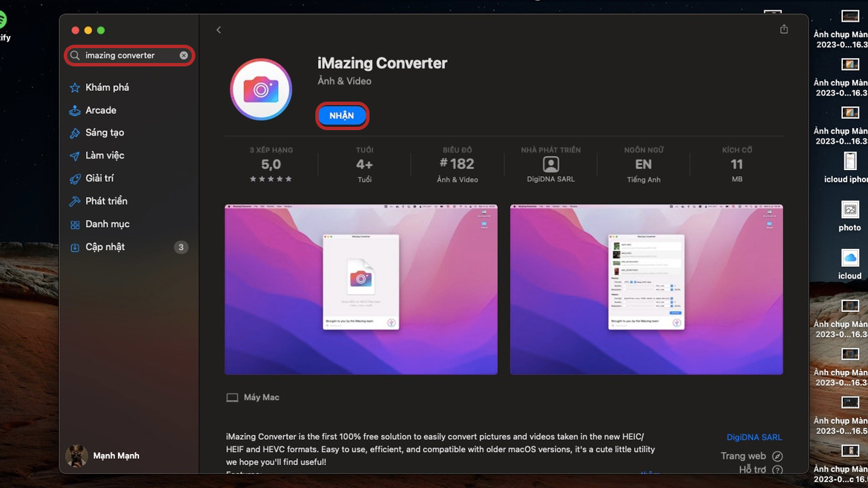The width and height of the screenshot is (868, 488).
Task: Click the Khám phá star icon
Action: point(75,87)
